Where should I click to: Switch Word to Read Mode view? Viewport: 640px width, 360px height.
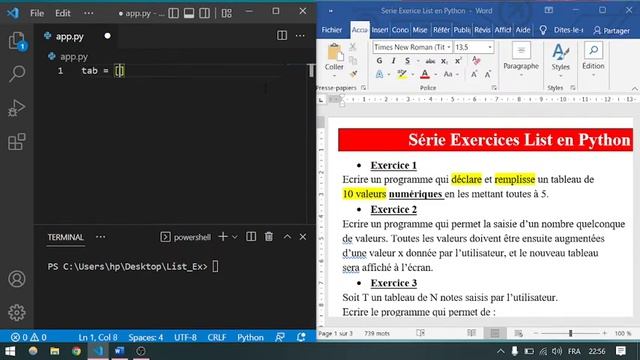(471, 333)
